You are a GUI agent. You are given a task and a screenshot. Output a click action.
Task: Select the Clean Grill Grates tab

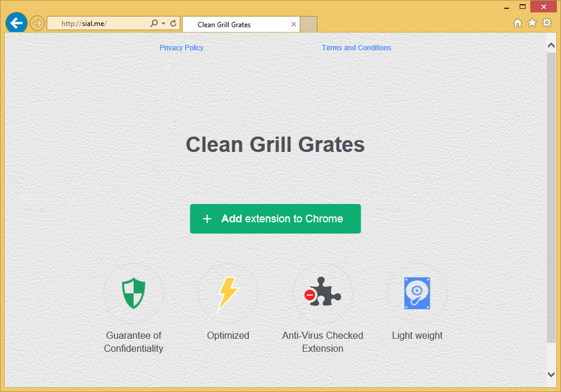(241, 24)
